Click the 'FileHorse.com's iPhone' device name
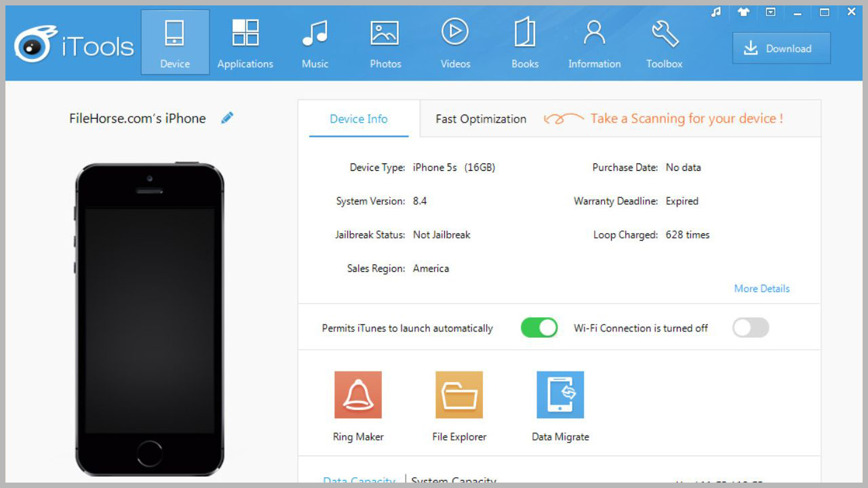 click(x=138, y=119)
